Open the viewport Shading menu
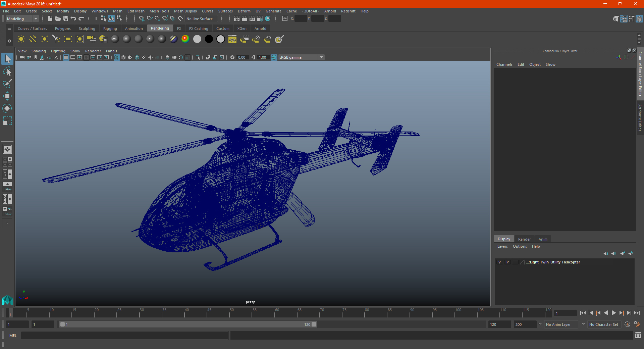644x349 pixels. click(39, 51)
